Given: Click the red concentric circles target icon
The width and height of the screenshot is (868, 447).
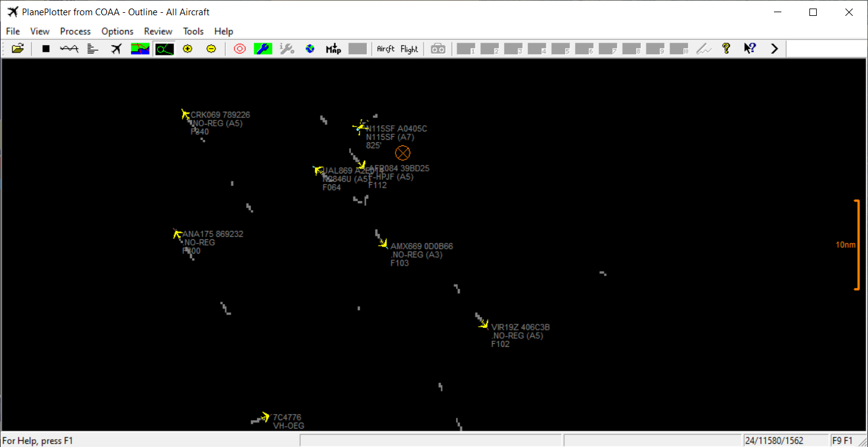Looking at the screenshot, I should 240,49.
